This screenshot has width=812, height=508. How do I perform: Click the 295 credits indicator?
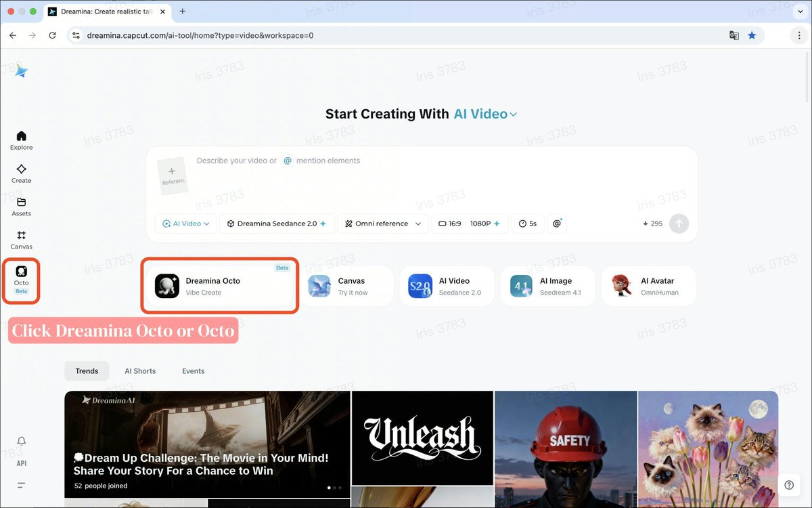pos(652,224)
